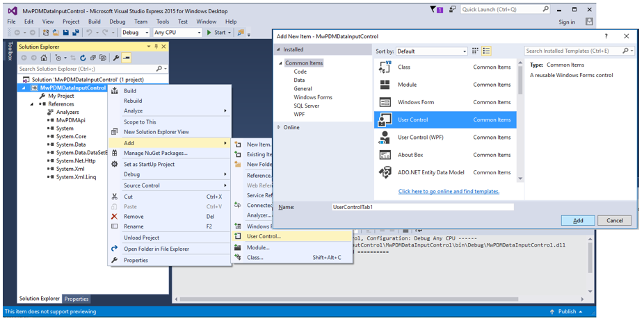The height and width of the screenshot is (323, 644).
Task: Select the MwPDMApi reference
Action: point(71,120)
